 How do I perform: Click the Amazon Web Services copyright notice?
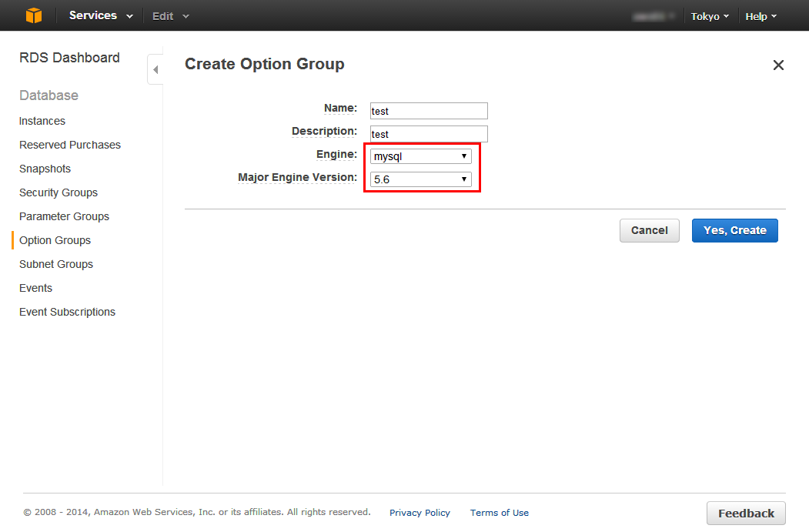(x=197, y=512)
